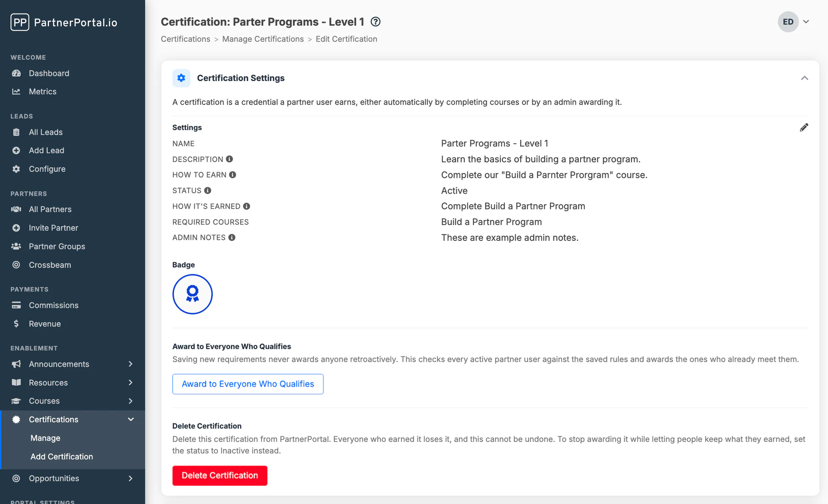Open Partner Groups in sidebar
The height and width of the screenshot is (504, 828).
57,246
